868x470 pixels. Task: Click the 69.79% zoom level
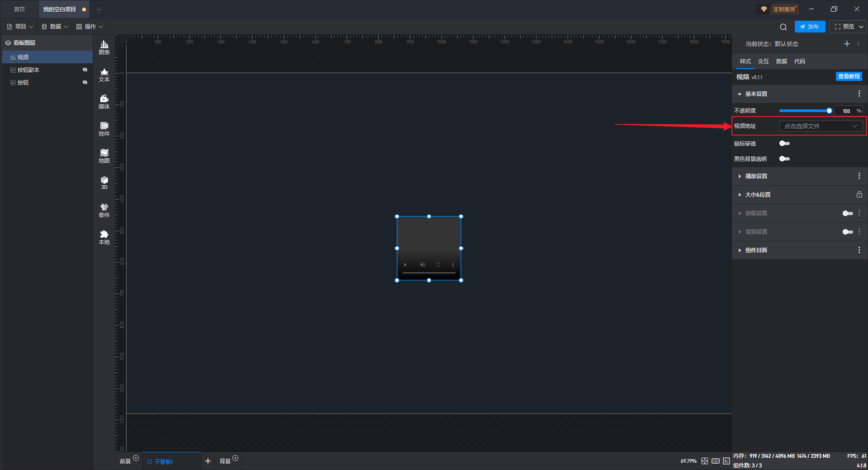[689, 461]
